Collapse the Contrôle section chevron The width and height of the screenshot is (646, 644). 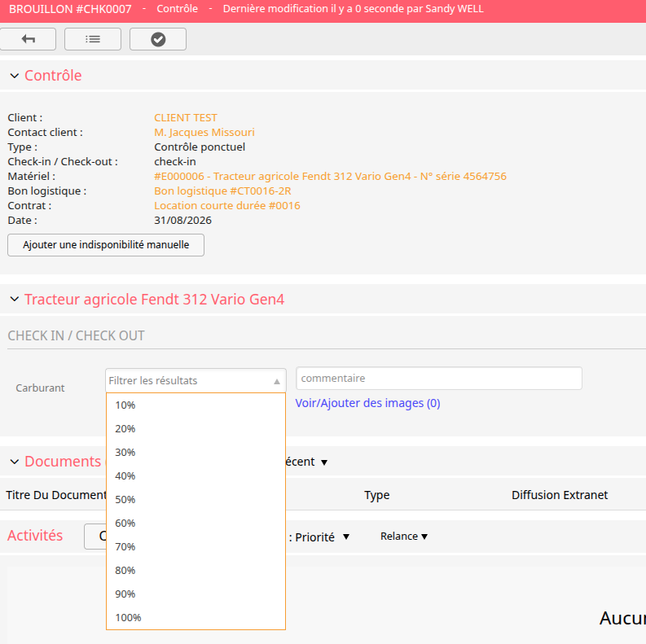(x=15, y=76)
